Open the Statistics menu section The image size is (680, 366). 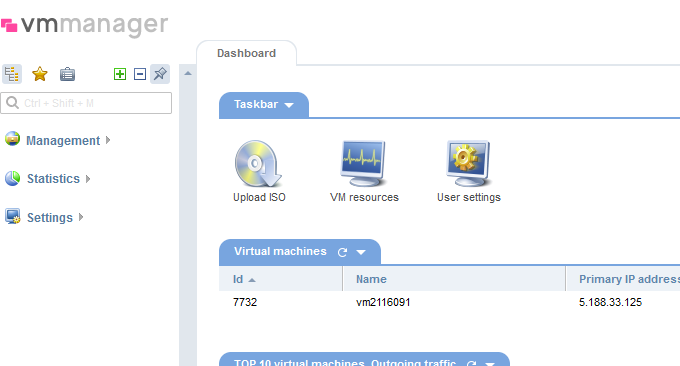(x=53, y=179)
